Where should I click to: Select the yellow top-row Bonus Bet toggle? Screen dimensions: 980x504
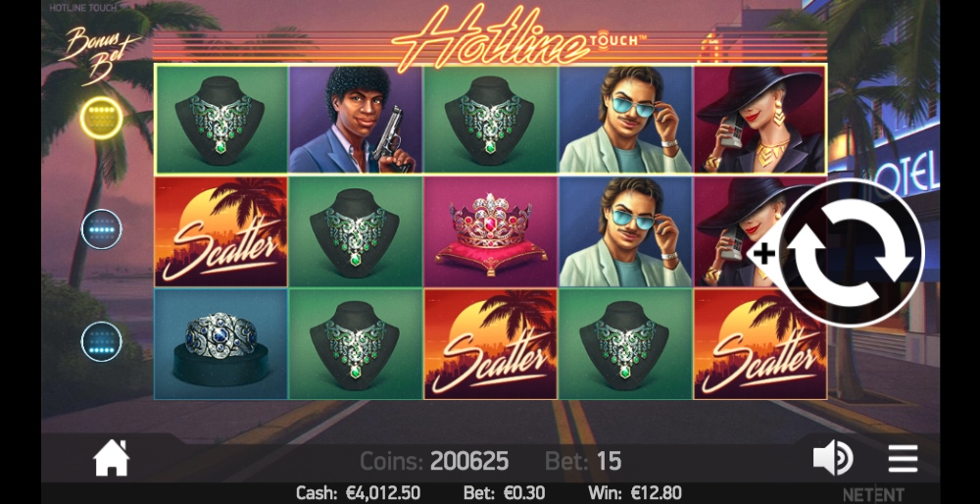tap(101, 118)
